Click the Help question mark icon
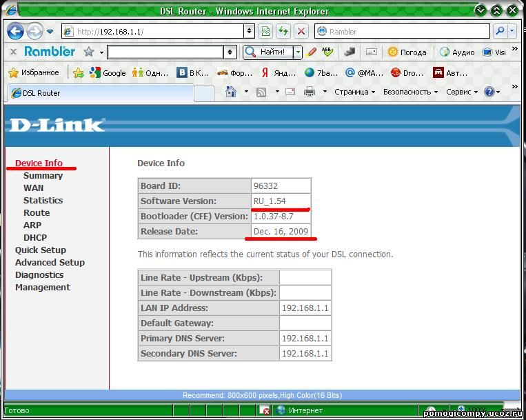This screenshot has width=526, height=420. pos(489,92)
